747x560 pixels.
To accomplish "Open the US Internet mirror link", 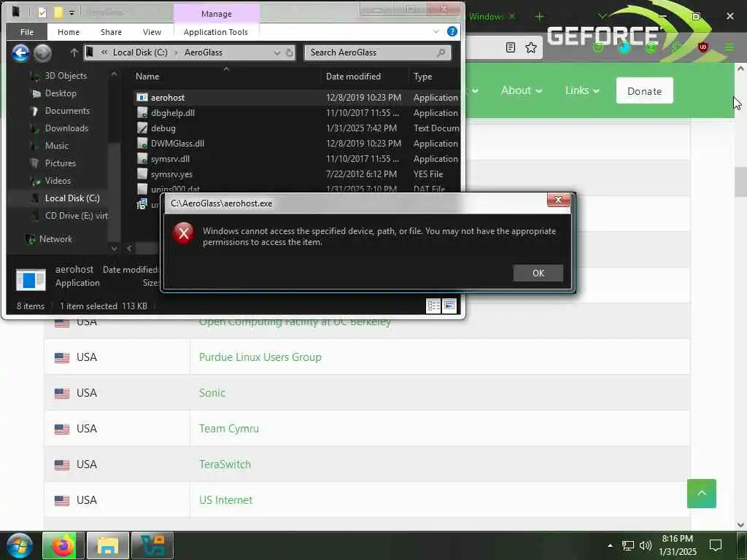I will (x=226, y=500).
